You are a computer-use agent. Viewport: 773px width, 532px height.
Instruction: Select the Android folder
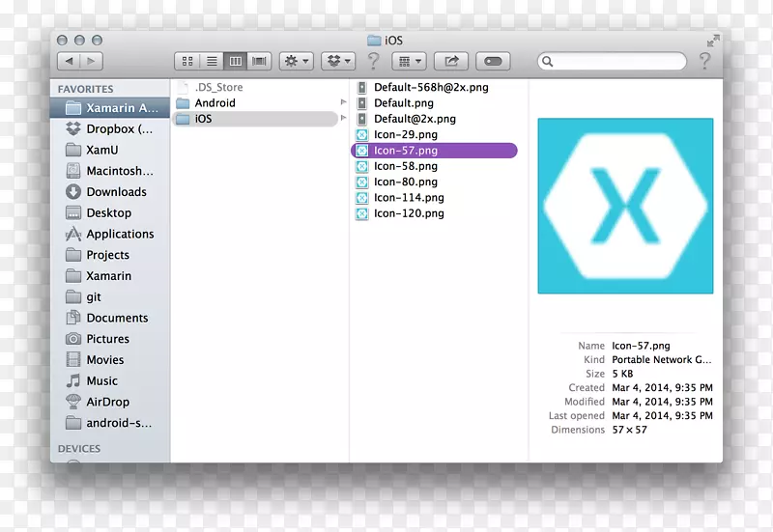click(x=255, y=103)
